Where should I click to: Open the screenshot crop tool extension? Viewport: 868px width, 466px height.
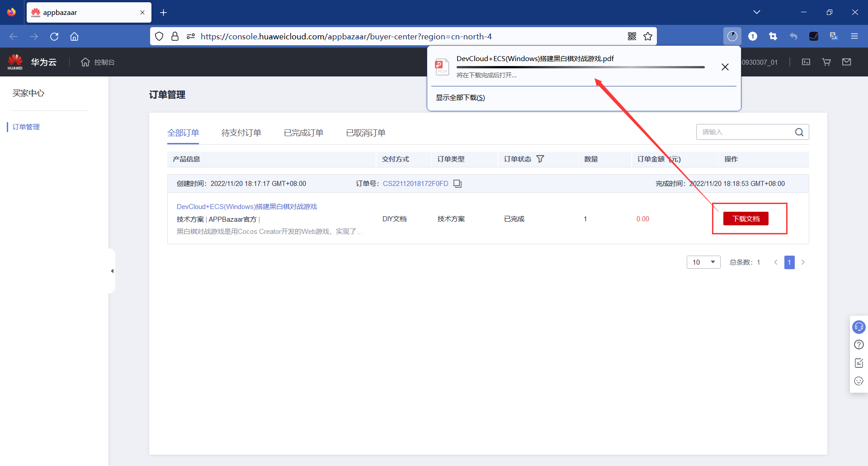(773, 37)
